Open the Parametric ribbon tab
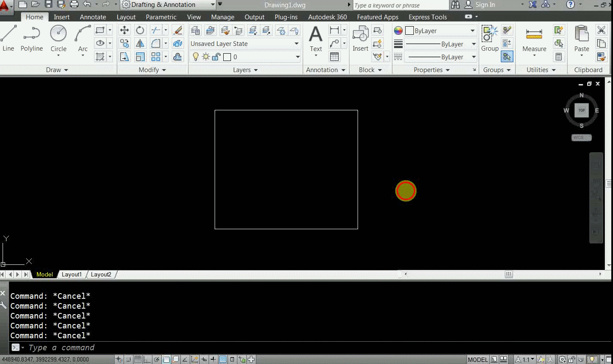This screenshot has height=364, width=613. (x=161, y=17)
